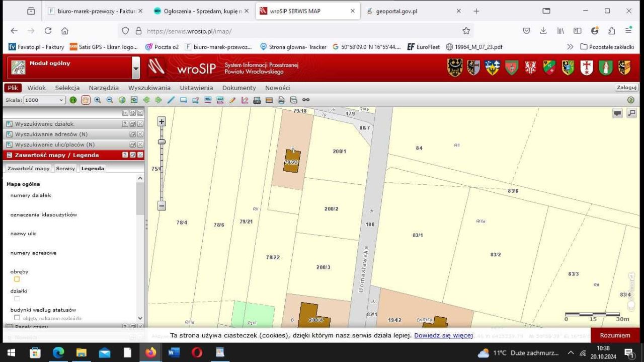The width and height of the screenshot is (644, 362).
Task: Close the Wyszukiwanie działek panel
Action: [x=140, y=124]
